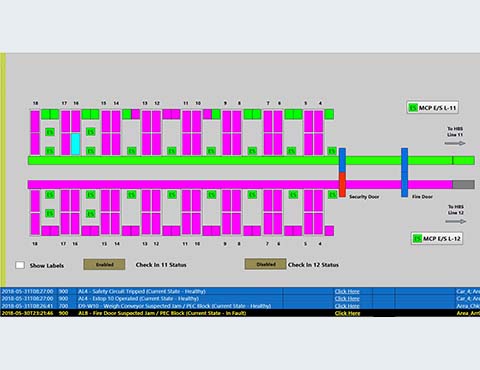This screenshot has height=370, width=480.
Task: Select lower ES icon between bottom desks 18 and 17
Action: tap(50, 213)
